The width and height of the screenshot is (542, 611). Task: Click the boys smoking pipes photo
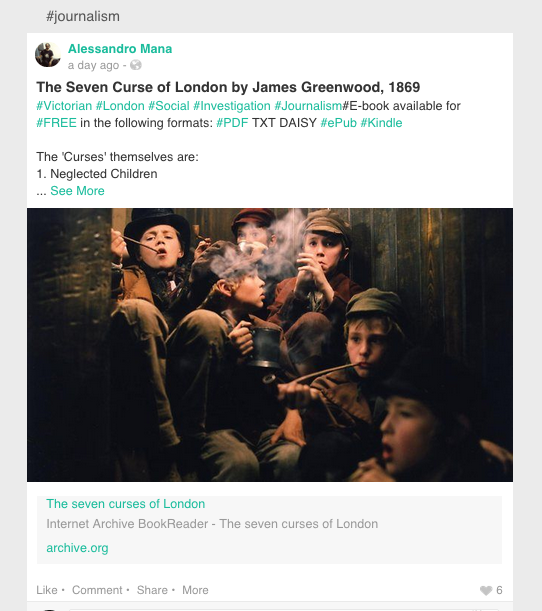270,345
